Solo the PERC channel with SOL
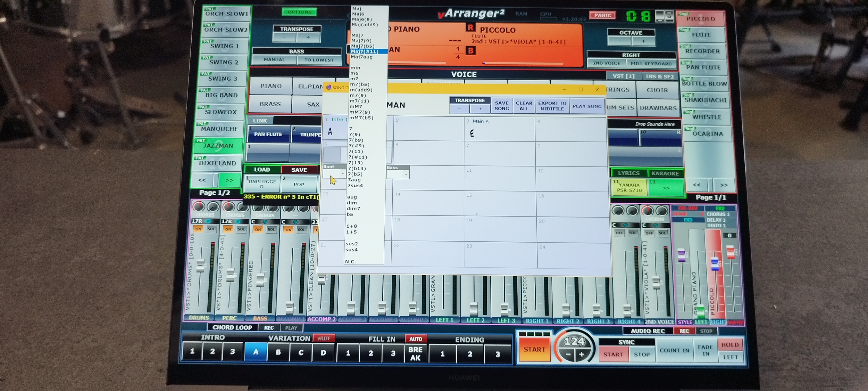 [x=241, y=229]
